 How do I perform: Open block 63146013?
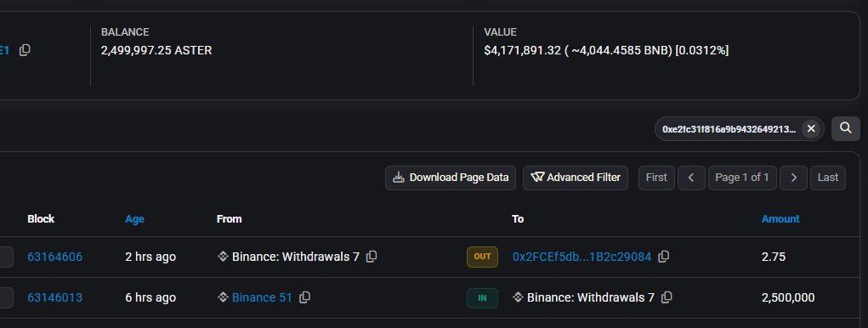click(x=54, y=297)
